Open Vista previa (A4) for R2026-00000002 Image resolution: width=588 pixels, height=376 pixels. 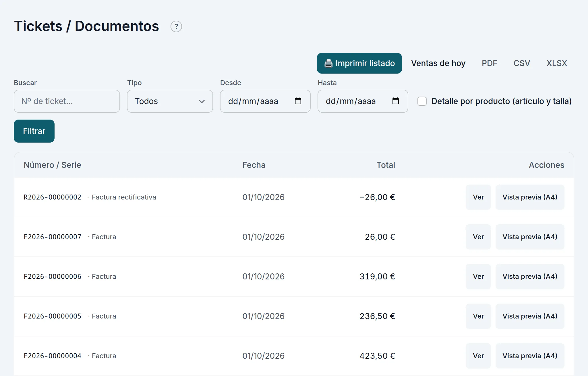[x=530, y=197]
